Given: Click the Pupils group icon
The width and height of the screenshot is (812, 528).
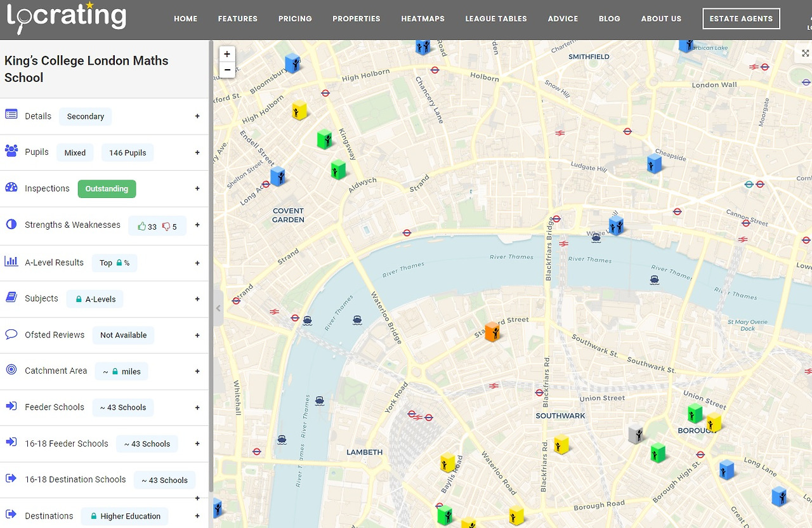Looking at the screenshot, I should tap(11, 151).
